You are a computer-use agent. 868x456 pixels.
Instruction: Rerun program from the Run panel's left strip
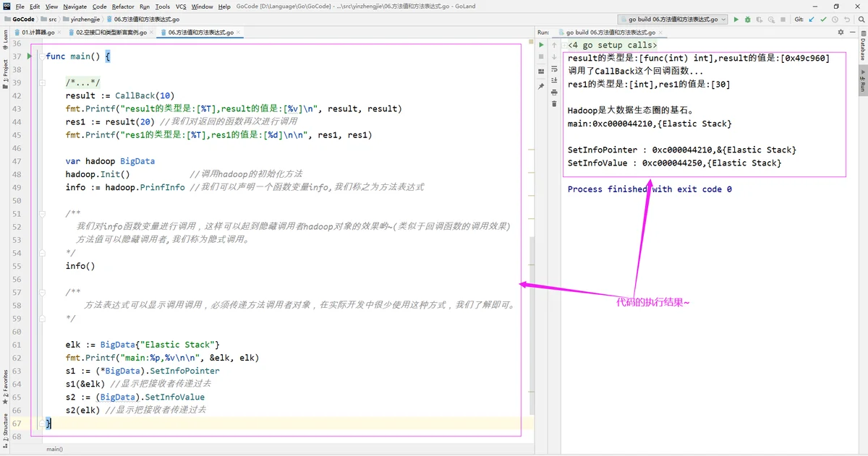coord(540,45)
